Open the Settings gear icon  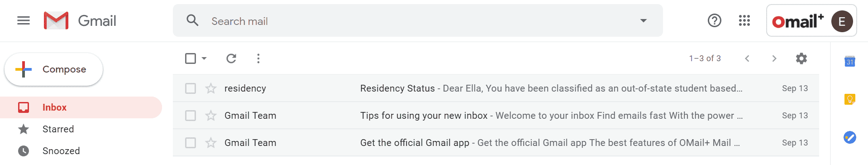(x=801, y=58)
